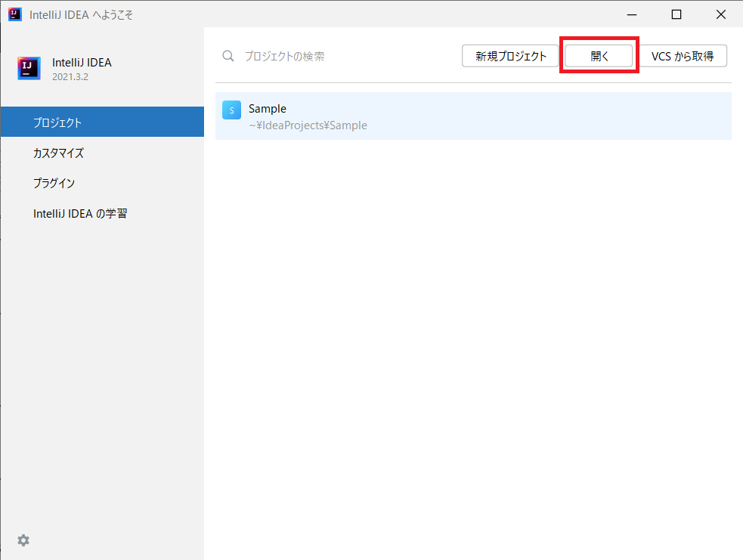Image resolution: width=743 pixels, height=560 pixels.
Task: Click the 開く button
Action: click(x=599, y=56)
